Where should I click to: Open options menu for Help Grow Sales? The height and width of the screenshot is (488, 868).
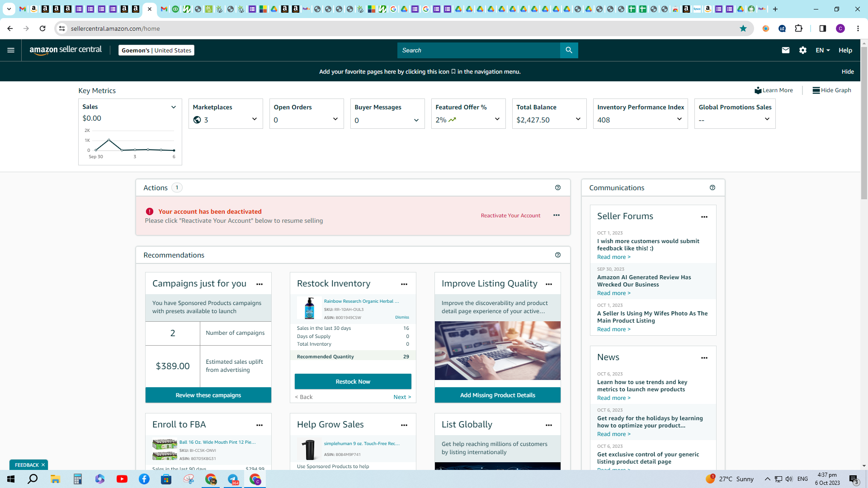click(404, 425)
